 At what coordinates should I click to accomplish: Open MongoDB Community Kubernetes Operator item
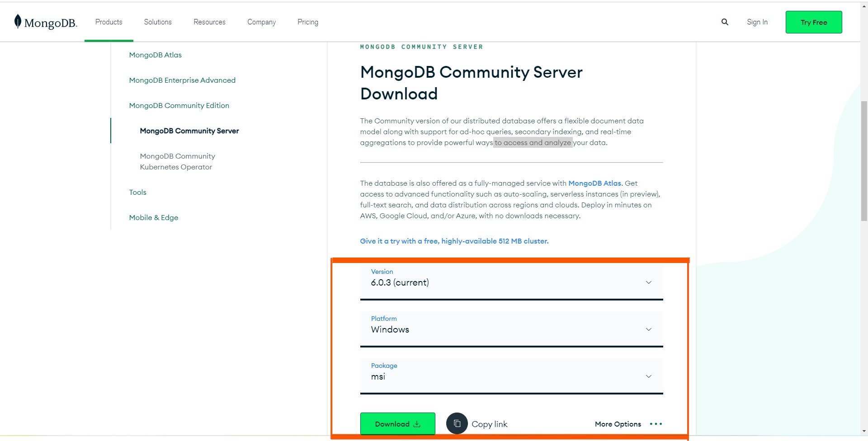178,161
